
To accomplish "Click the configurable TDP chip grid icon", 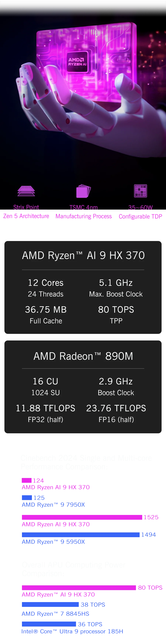I will click(x=140, y=191).
